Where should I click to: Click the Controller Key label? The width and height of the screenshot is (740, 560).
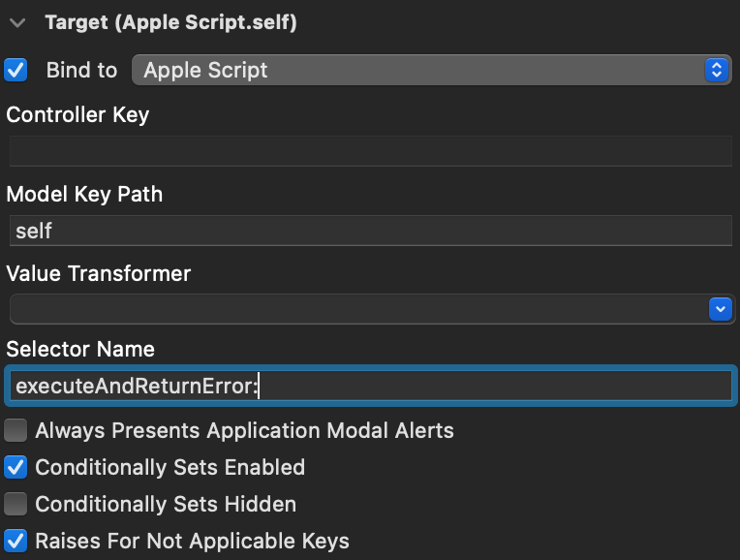[77, 114]
